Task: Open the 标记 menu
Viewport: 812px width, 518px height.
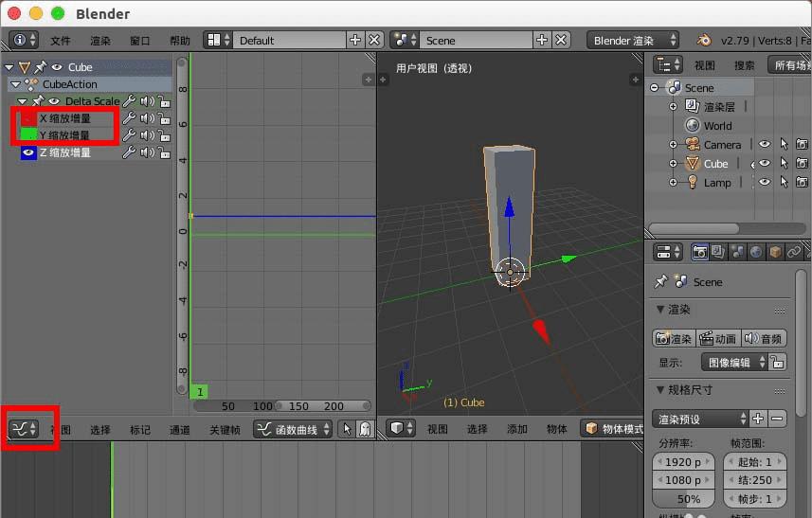Action: click(x=140, y=429)
